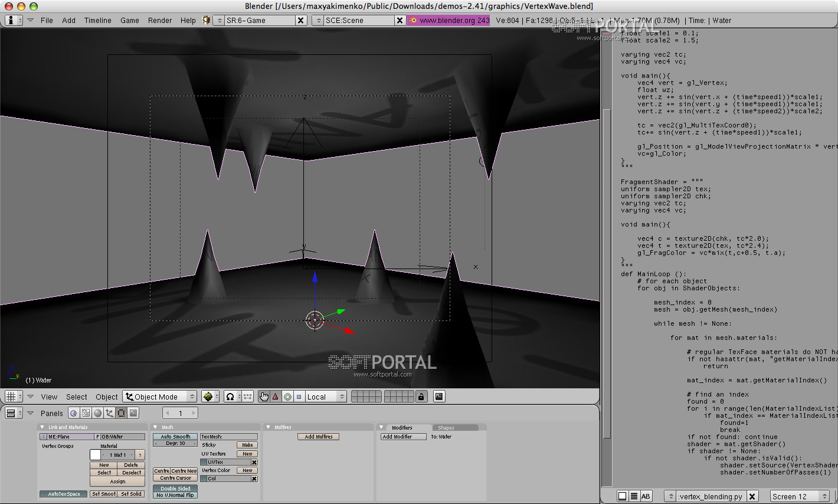Toggle the layer lock icon

coord(421,397)
